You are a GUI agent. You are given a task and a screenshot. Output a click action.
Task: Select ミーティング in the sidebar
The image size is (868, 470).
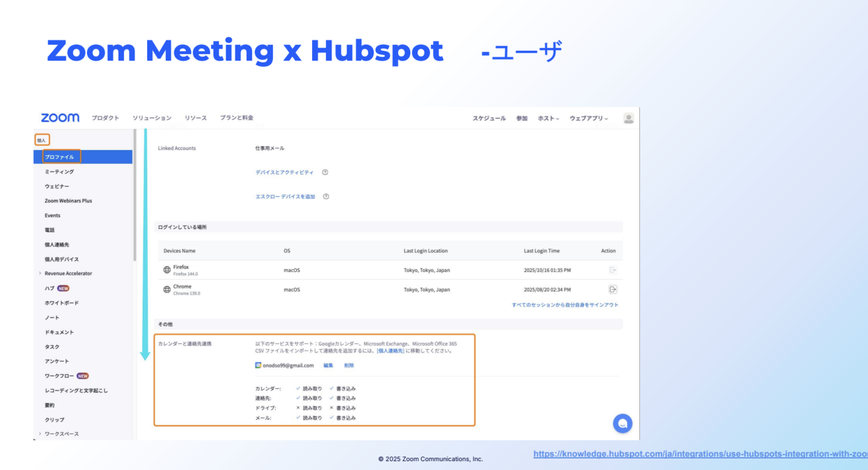(x=59, y=172)
